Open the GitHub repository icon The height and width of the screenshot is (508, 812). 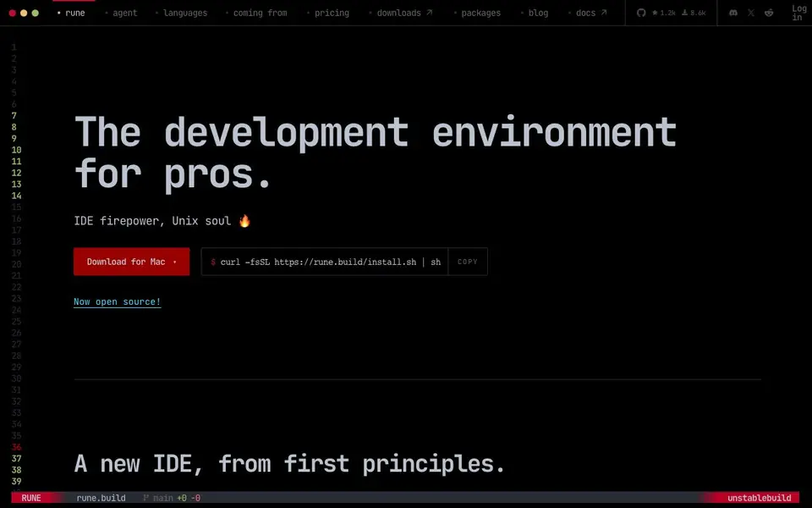point(641,13)
